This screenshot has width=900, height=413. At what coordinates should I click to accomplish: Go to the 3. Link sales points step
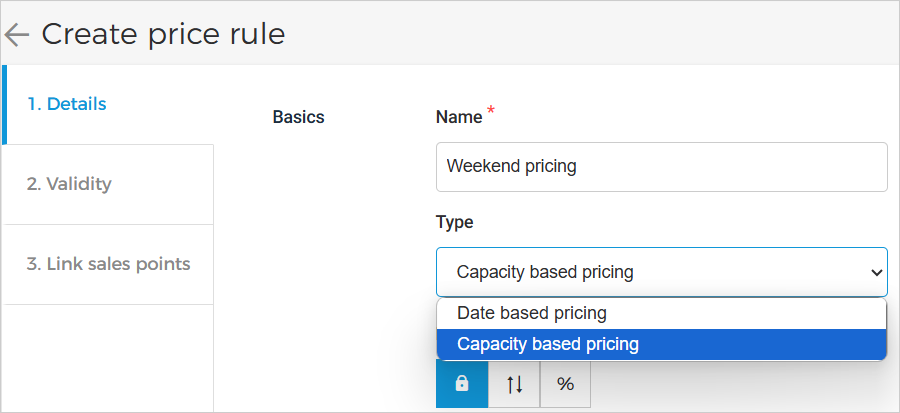pyautogui.click(x=108, y=264)
